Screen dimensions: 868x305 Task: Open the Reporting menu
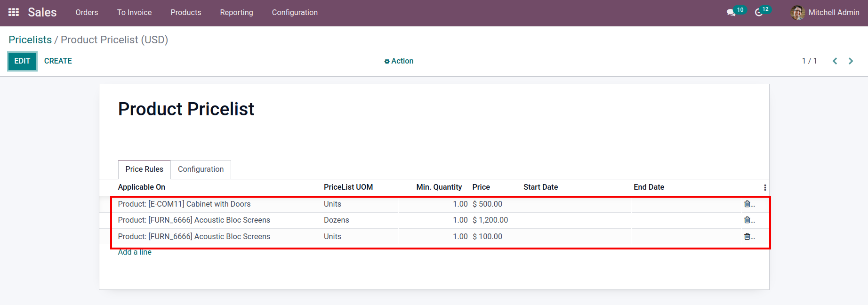coord(237,13)
